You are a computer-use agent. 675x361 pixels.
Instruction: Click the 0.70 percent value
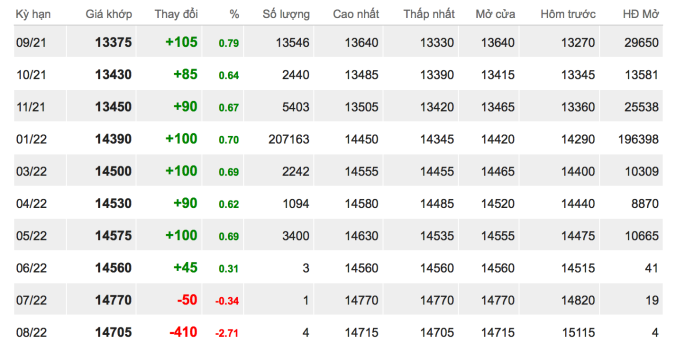229,140
